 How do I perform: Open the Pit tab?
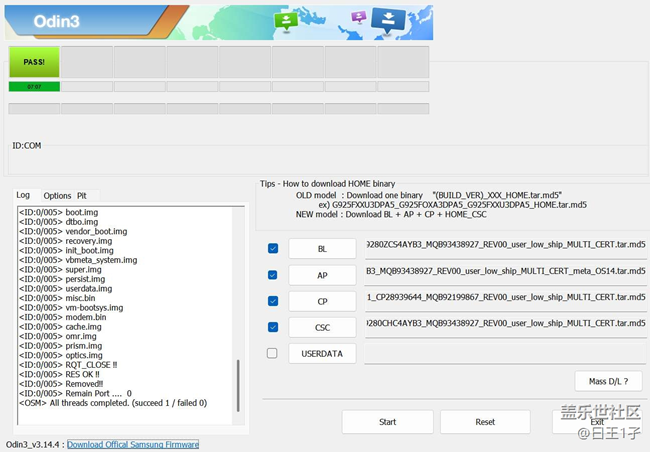tap(82, 196)
